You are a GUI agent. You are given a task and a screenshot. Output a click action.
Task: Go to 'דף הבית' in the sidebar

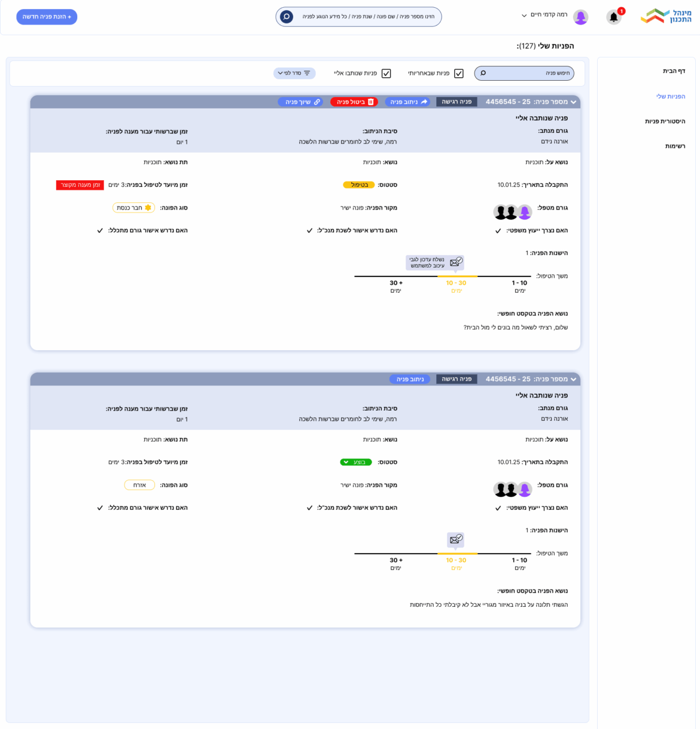(674, 71)
